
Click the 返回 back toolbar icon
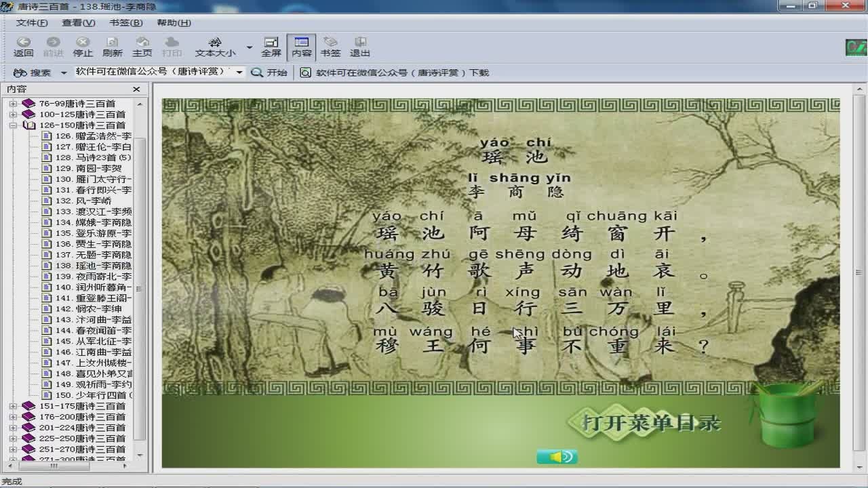[x=23, y=47]
